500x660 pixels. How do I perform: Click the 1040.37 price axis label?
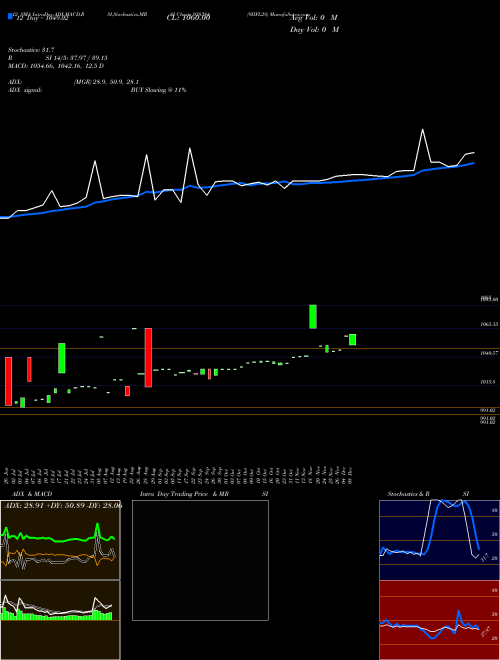point(490,353)
